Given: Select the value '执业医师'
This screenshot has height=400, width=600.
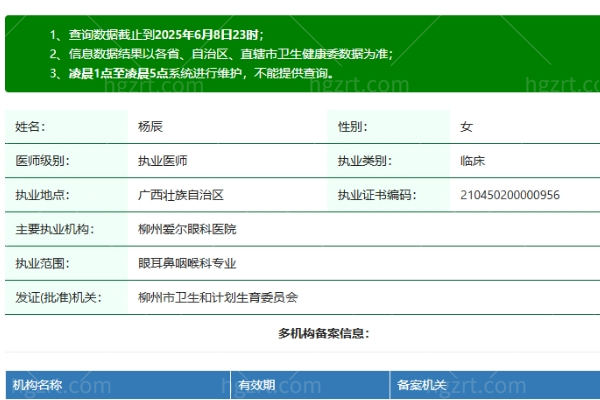Looking at the screenshot, I should tap(163, 161).
